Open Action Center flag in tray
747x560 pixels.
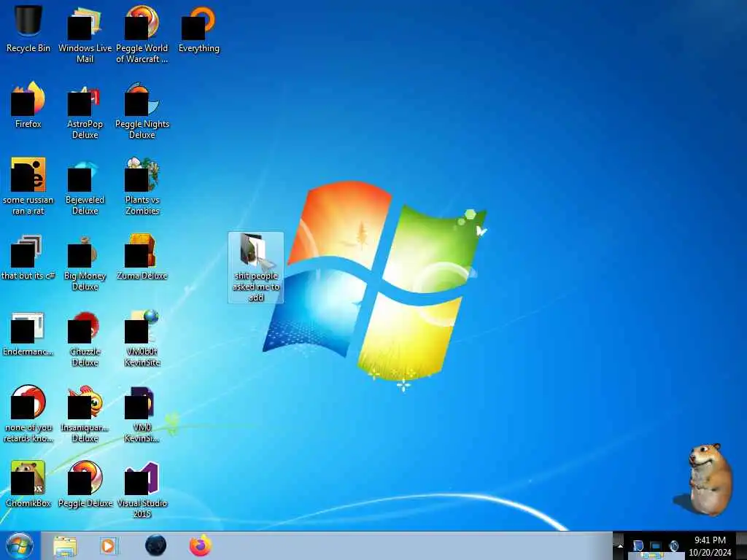[x=638, y=545]
